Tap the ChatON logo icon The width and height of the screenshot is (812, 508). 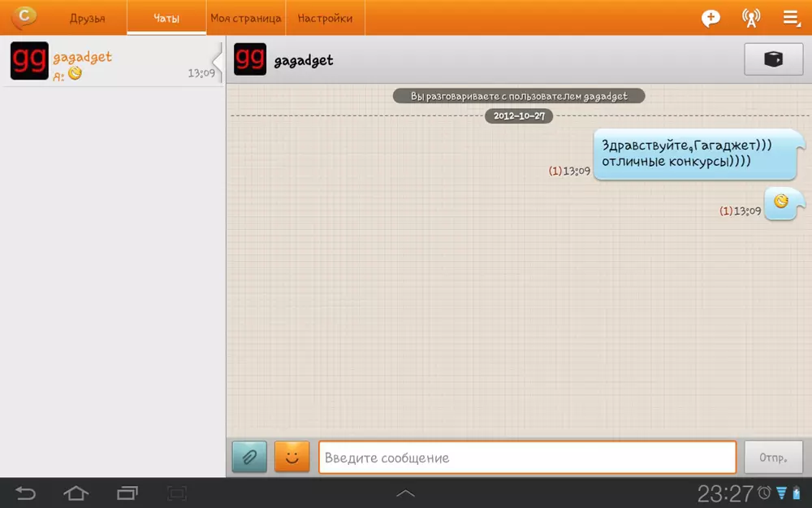click(25, 17)
